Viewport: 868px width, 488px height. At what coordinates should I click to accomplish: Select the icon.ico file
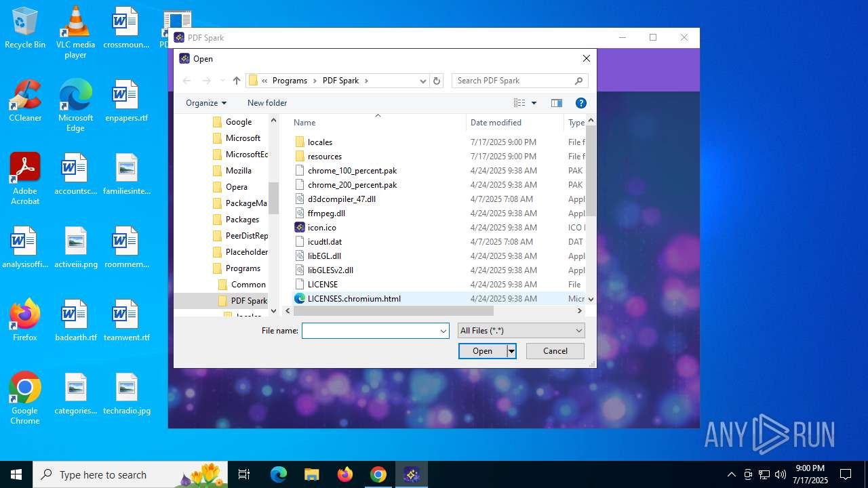point(321,228)
